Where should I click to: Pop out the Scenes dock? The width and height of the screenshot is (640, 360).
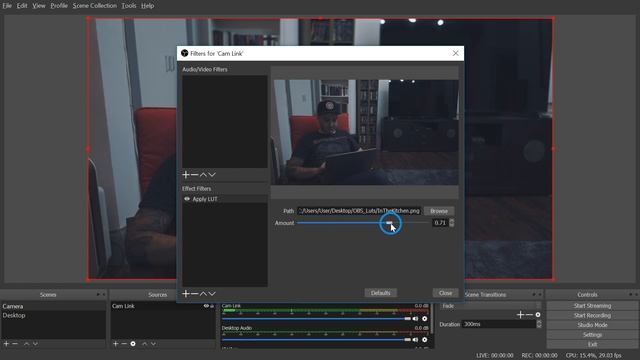point(98,294)
